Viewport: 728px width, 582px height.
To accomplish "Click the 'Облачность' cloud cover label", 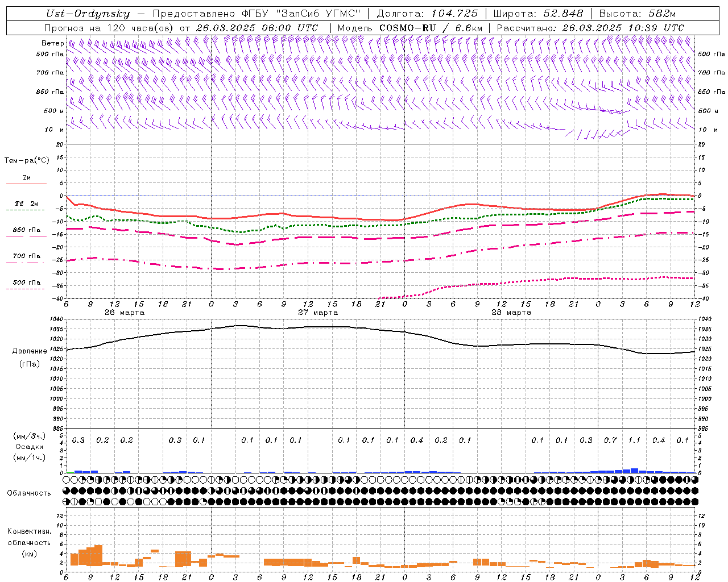I will click(29, 493).
